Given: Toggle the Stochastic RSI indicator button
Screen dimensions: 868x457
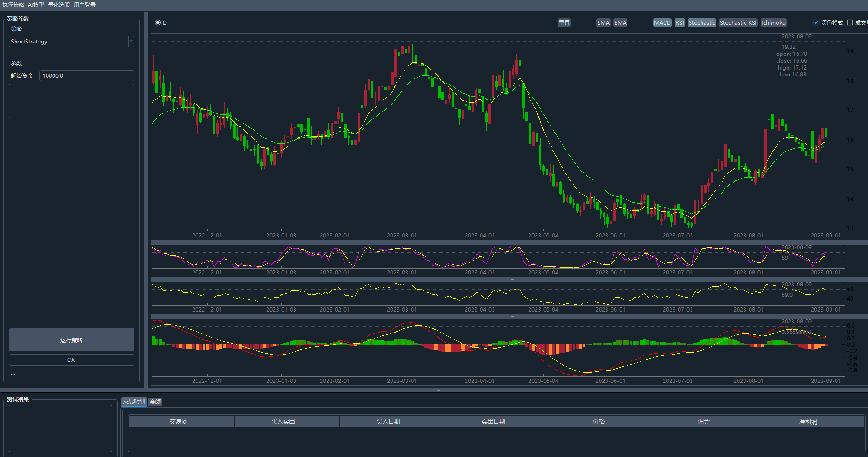Looking at the screenshot, I should tap(738, 23).
